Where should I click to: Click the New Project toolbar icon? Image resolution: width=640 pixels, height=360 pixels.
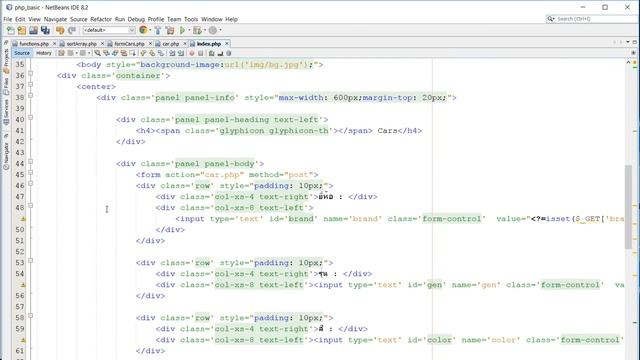tap(22, 30)
